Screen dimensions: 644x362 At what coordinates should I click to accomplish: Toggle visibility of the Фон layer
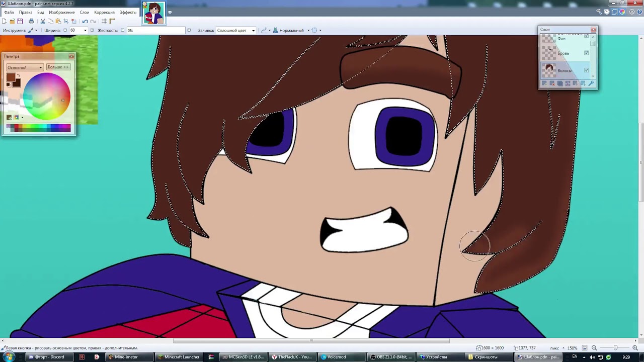coord(586,35)
